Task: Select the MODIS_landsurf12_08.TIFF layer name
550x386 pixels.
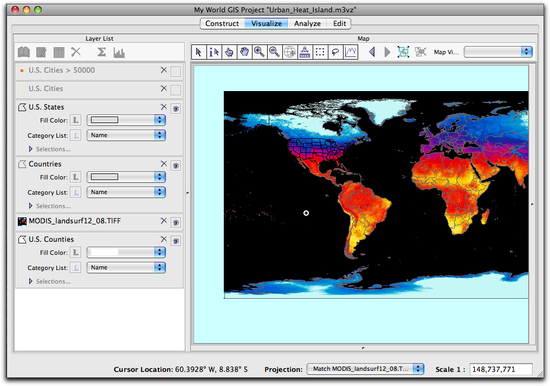Action: [x=75, y=221]
